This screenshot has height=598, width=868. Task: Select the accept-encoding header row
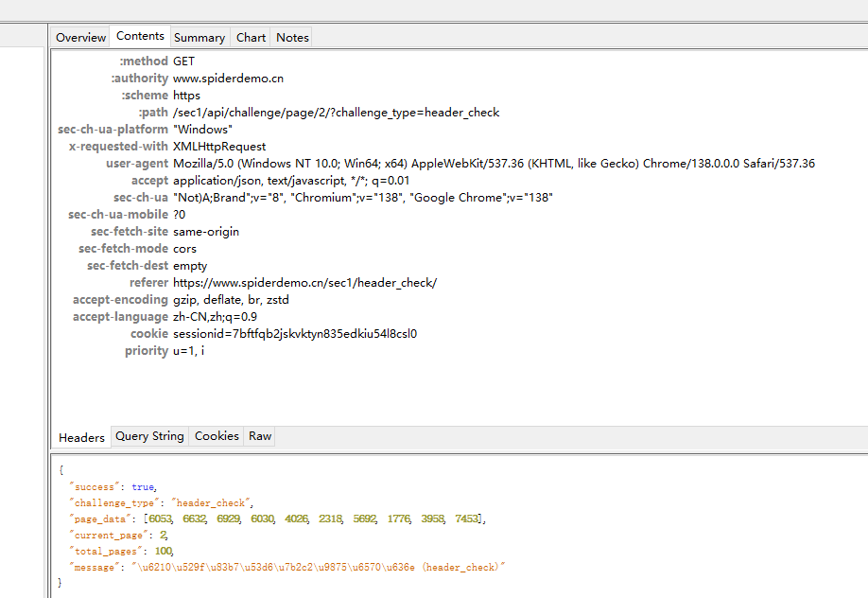point(231,300)
